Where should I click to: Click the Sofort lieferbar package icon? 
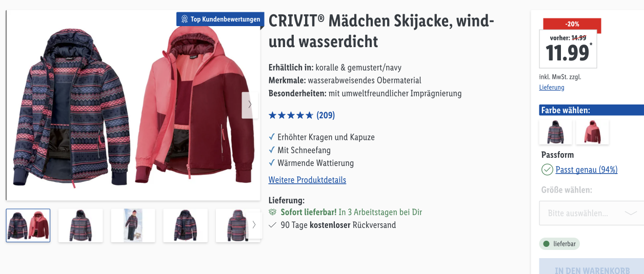point(273,212)
